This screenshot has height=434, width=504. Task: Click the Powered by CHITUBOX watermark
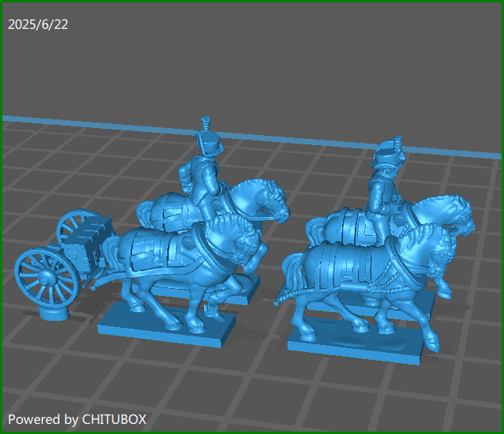(x=77, y=419)
